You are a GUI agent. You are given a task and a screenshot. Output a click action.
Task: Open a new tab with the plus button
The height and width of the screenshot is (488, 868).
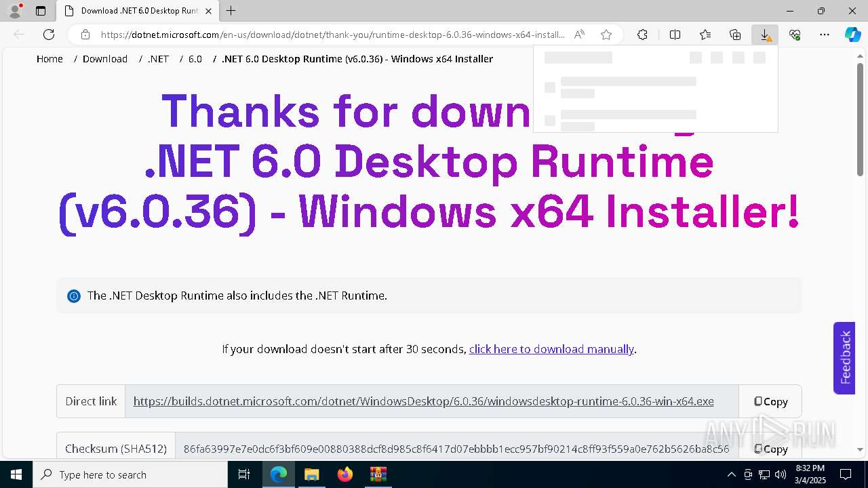click(x=231, y=11)
